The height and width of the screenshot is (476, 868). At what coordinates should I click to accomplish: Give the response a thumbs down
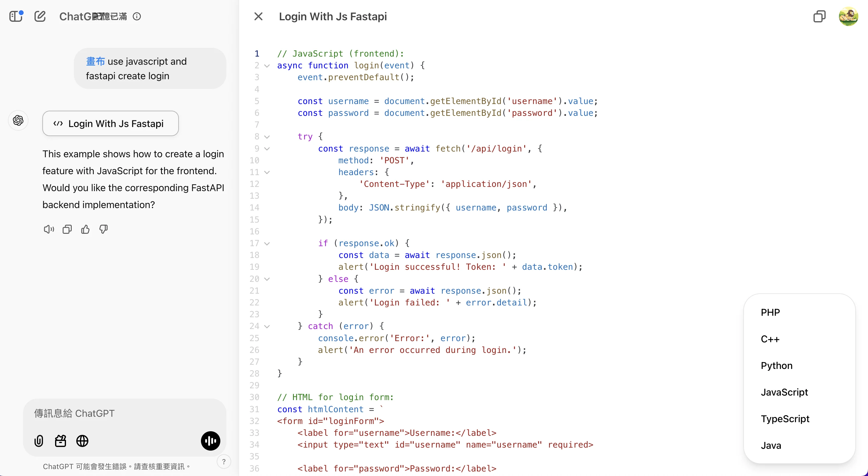click(x=104, y=230)
